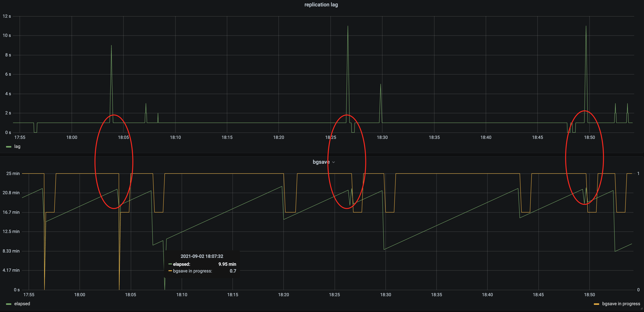Click the 11 s lag spike peak near 18:26

348,26
